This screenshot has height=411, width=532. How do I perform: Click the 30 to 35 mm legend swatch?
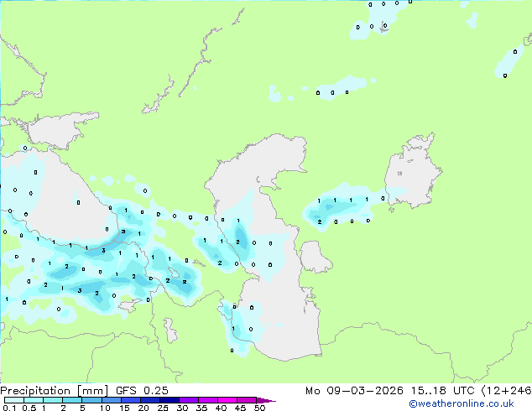(x=188, y=400)
